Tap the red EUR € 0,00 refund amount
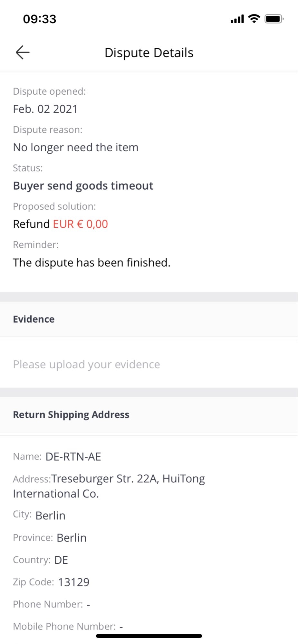Image resolution: width=298 pixels, height=644 pixels. [80, 224]
